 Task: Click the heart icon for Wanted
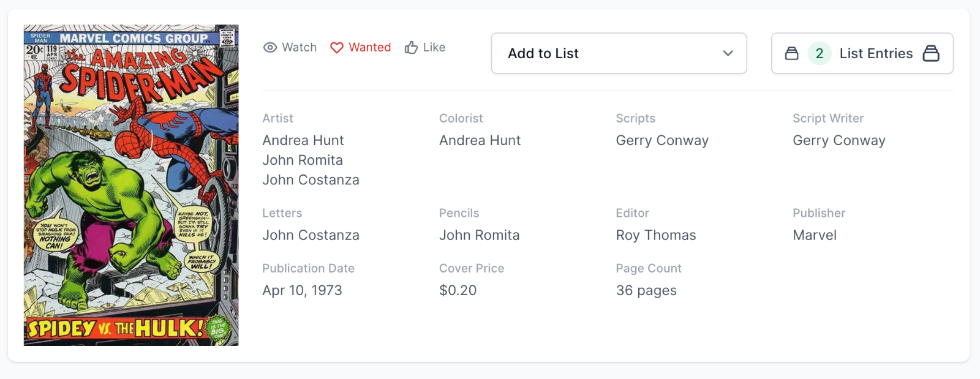[x=337, y=48]
